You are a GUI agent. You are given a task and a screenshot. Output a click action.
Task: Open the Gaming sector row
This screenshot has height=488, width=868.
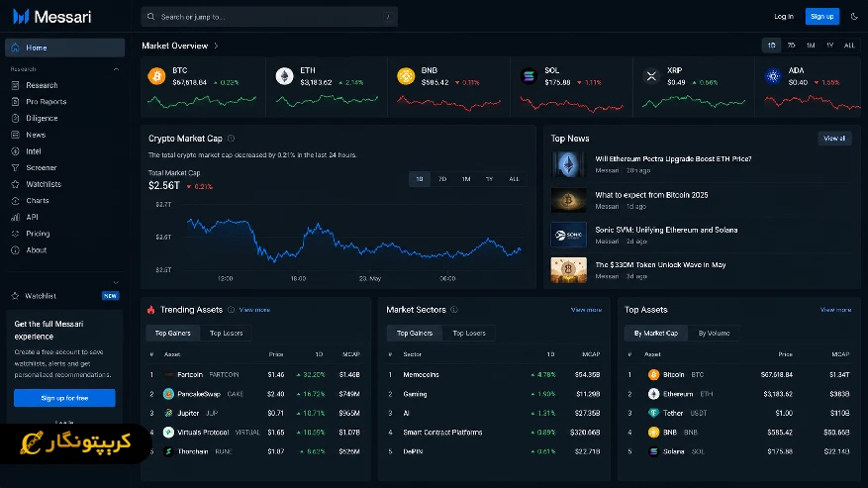tap(494, 394)
